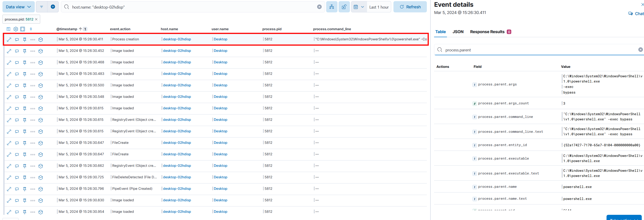Image resolution: width=644 pixels, height=220 pixels.
Task: Select the process.parent.executable.text field
Action: (x=509, y=174)
